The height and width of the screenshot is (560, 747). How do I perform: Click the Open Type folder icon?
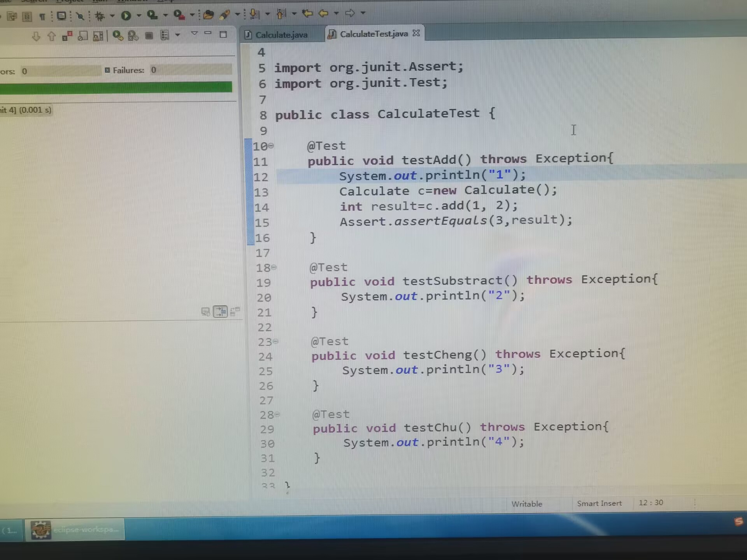click(209, 15)
